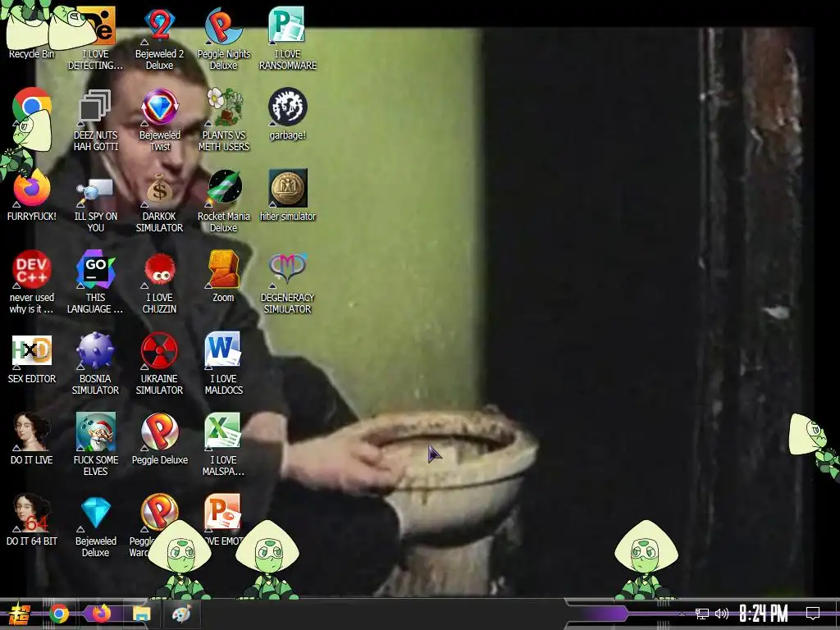Open the DEEZ NUTS HAH GOTTI shortcut

point(95,119)
